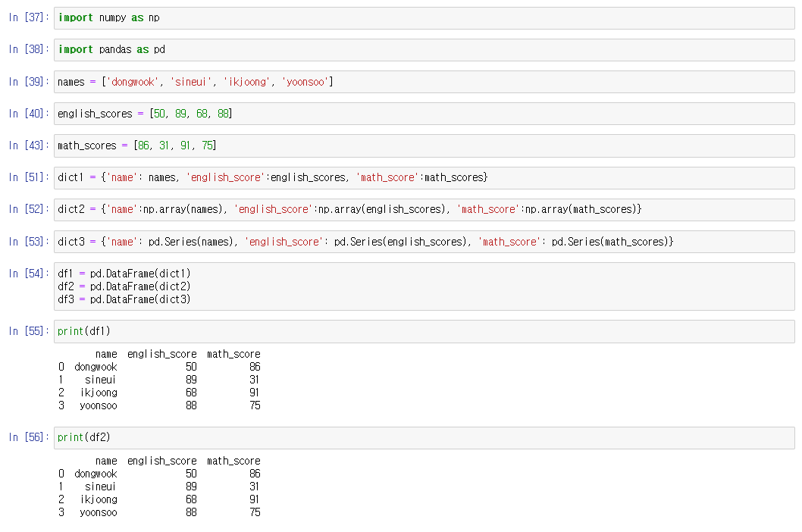Click the 'In [40]:' prompt label

point(29,113)
